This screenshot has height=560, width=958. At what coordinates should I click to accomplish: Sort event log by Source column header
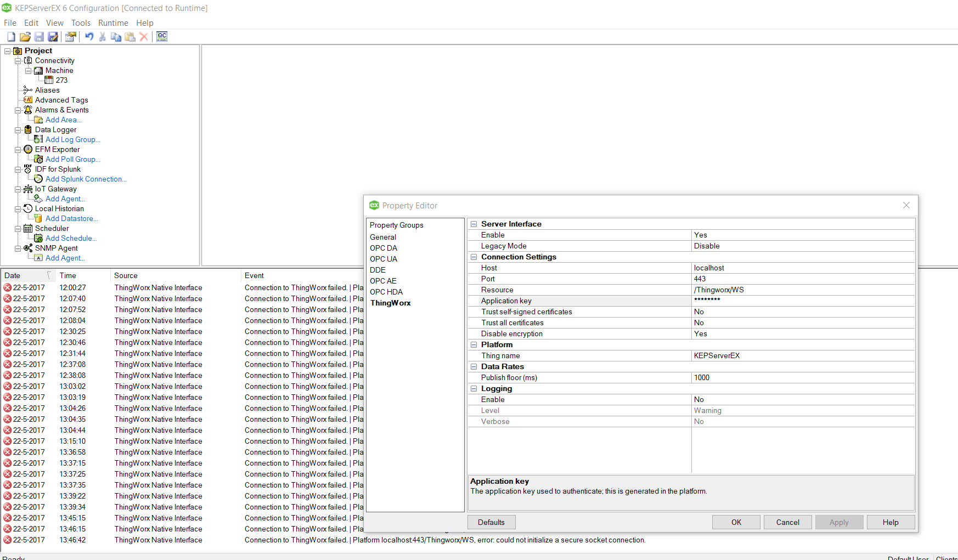point(176,275)
